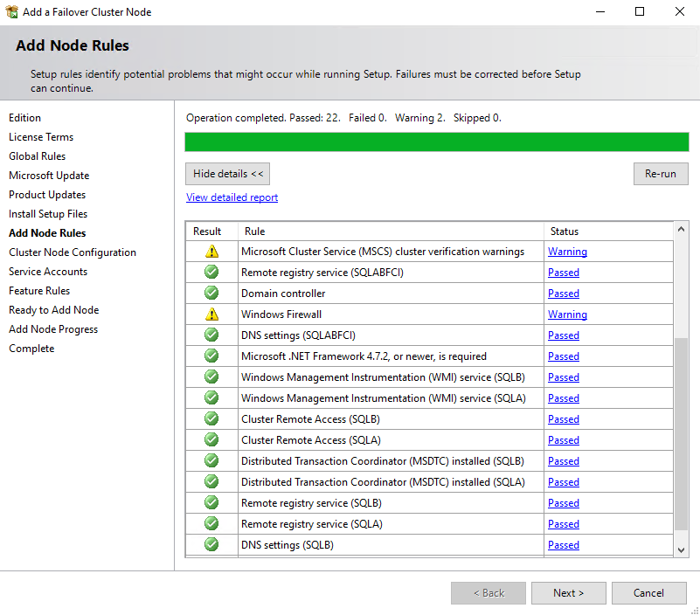Click 'Domain controller' rule name text

(x=283, y=294)
